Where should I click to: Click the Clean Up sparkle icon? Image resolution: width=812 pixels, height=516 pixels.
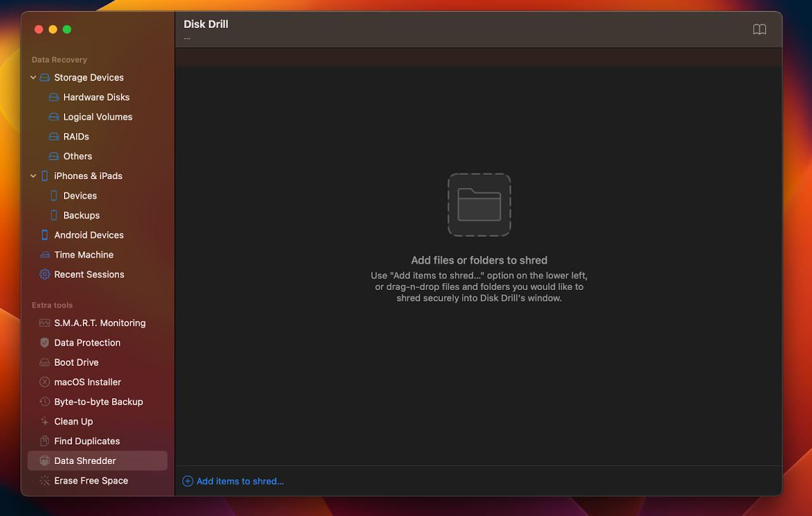coord(44,421)
